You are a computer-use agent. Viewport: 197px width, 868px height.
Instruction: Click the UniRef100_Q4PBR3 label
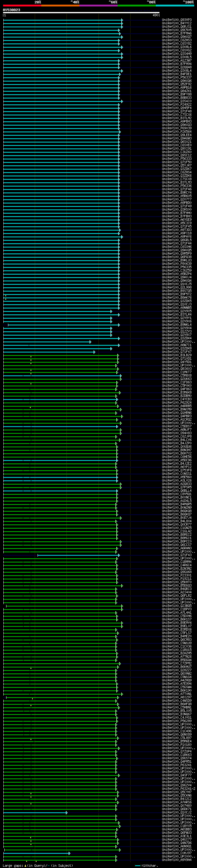(x=177, y=416)
